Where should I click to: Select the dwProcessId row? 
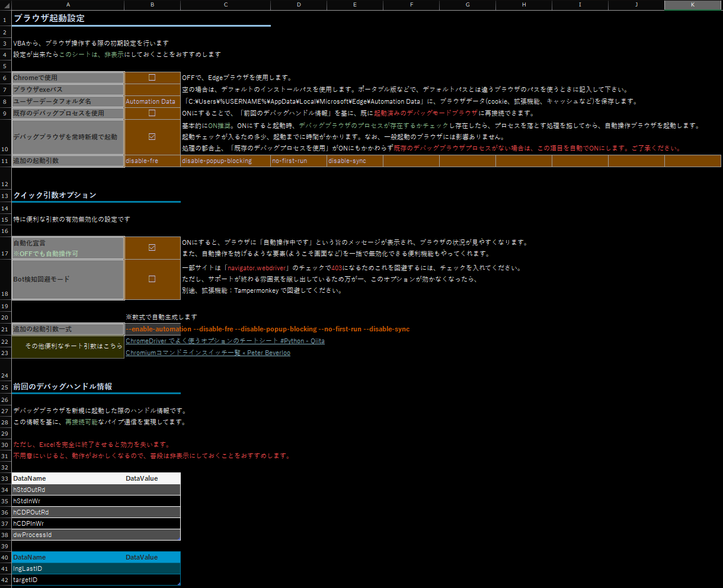point(96,535)
